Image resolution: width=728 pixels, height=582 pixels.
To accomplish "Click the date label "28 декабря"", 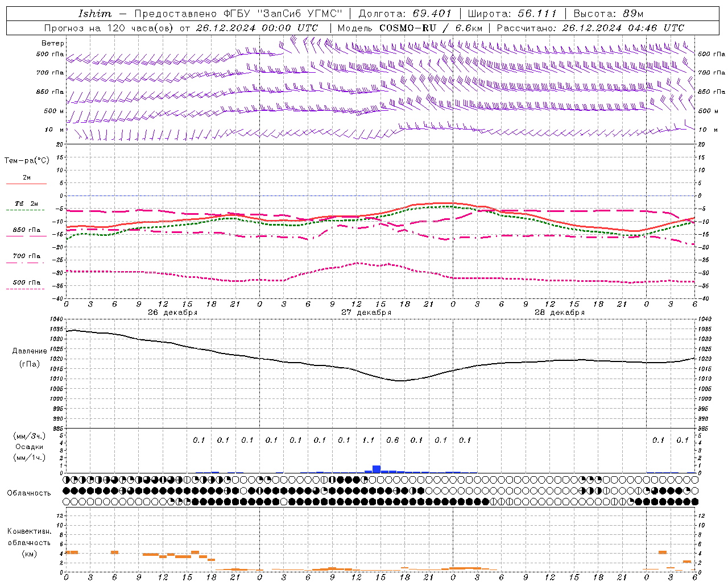I will [560, 313].
